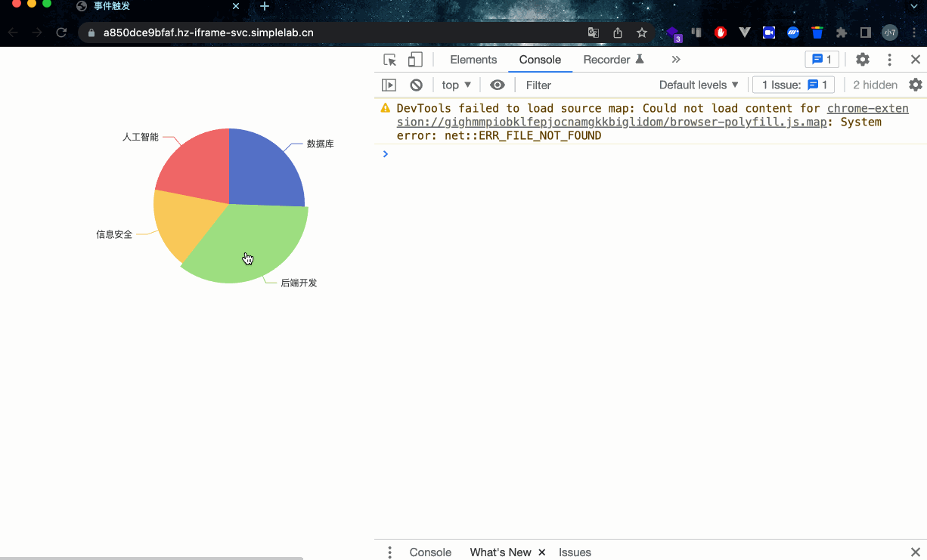Click the share page icon in address bar
The width and height of the screenshot is (927, 560).
click(618, 32)
